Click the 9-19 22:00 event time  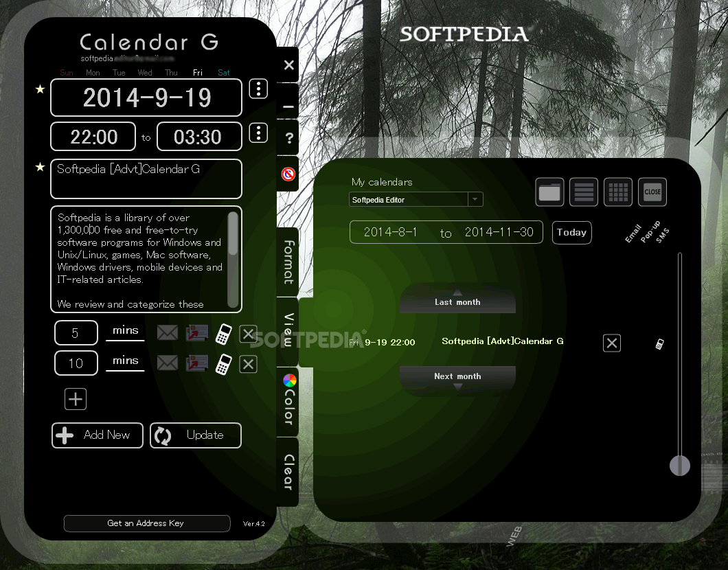(x=390, y=343)
